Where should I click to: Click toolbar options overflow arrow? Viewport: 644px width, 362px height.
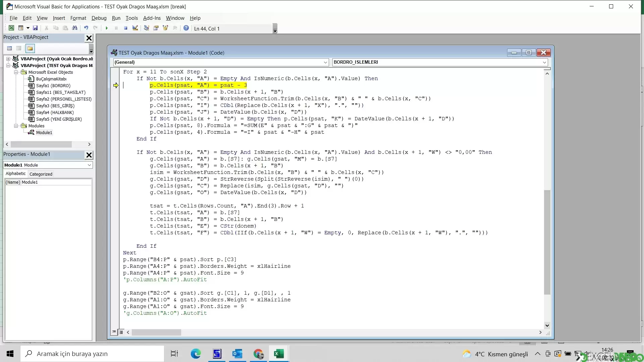click(275, 28)
